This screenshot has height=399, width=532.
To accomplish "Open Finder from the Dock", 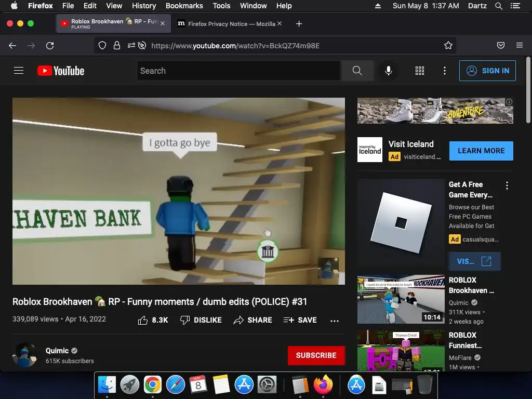I will (x=107, y=385).
